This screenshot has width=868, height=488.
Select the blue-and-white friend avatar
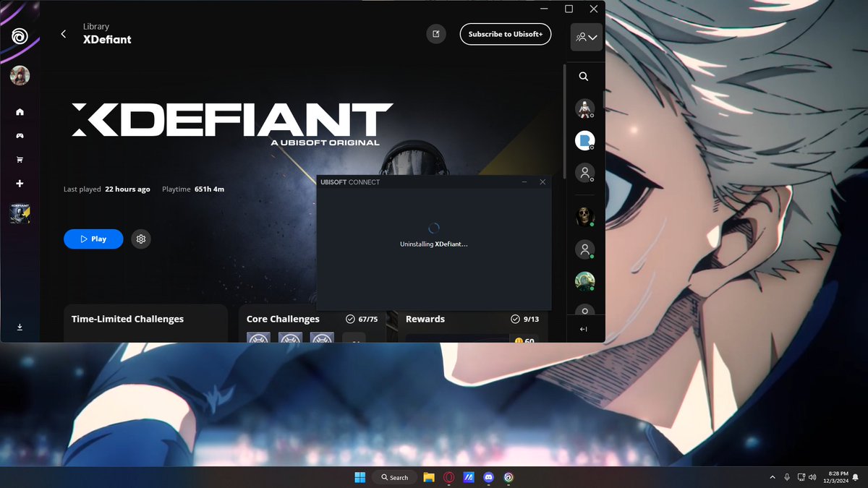pos(584,141)
